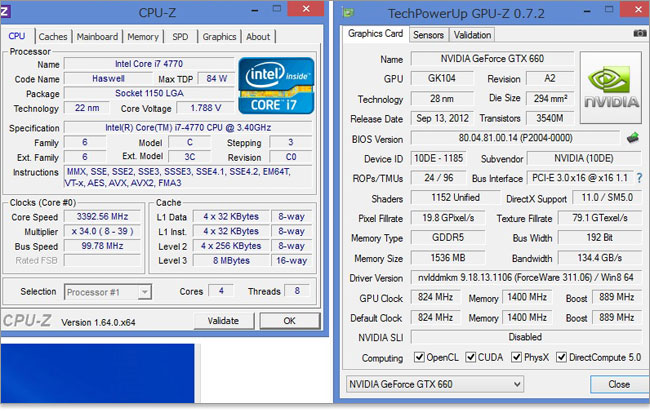Open the Validation tab in GPU-Z

pos(472,35)
